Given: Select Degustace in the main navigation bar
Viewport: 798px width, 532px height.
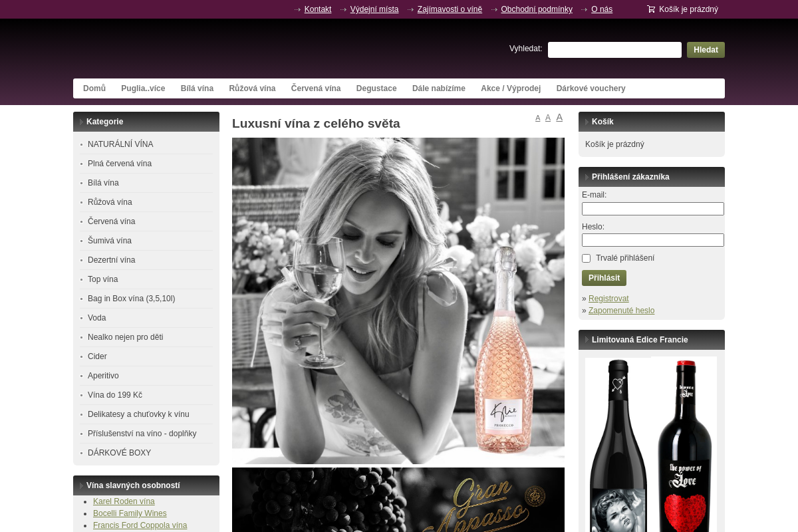Looking at the screenshot, I should (x=376, y=88).
